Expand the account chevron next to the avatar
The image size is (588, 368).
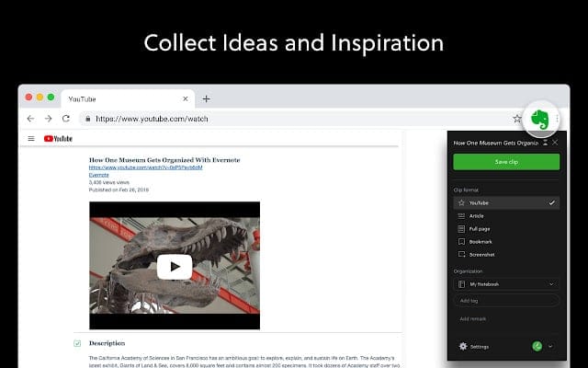tap(550, 346)
